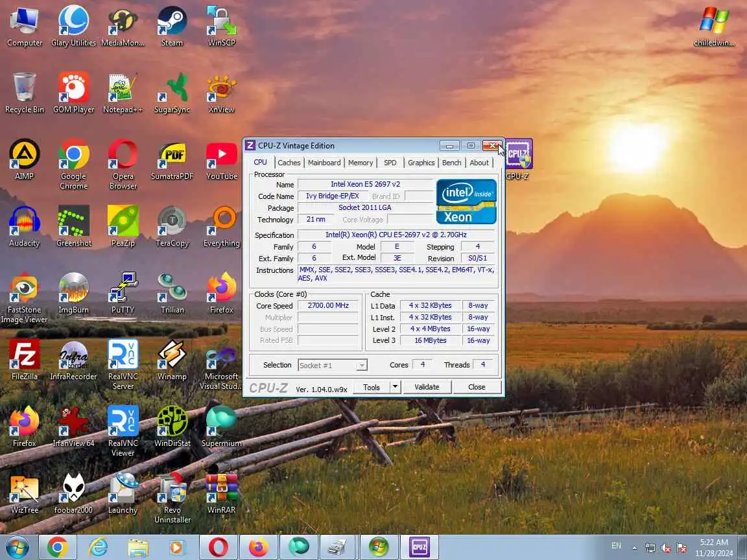Image resolution: width=747 pixels, height=560 pixels.
Task: Open the SPD tab
Action: [x=390, y=163]
